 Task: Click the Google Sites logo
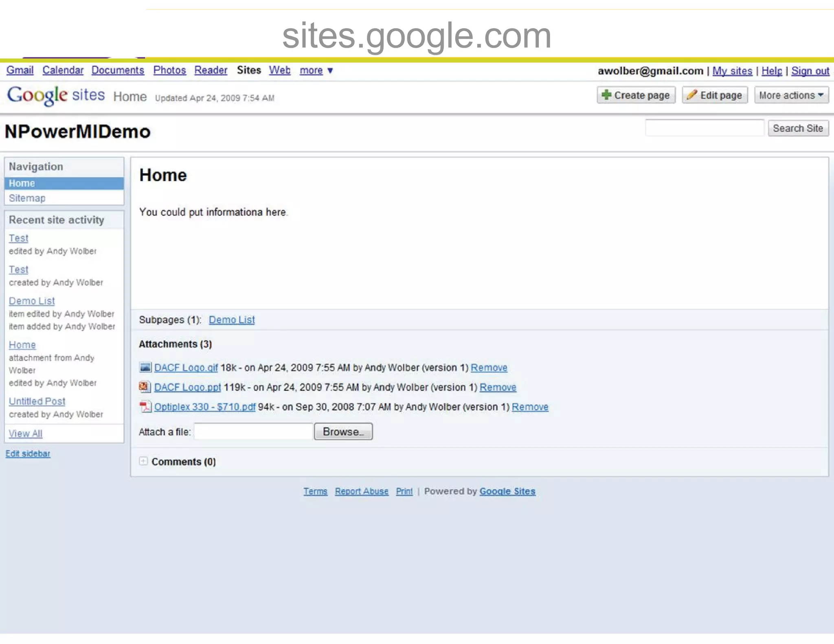[x=56, y=95]
